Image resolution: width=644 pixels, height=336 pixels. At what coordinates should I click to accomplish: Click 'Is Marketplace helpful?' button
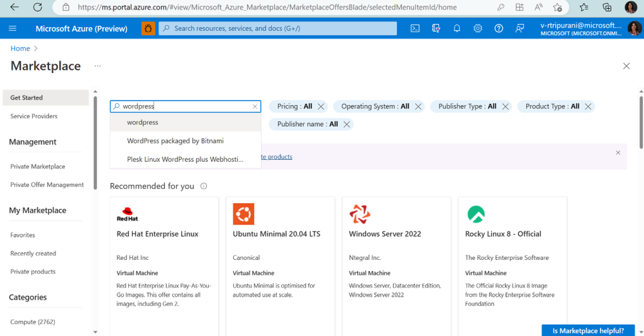click(588, 330)
